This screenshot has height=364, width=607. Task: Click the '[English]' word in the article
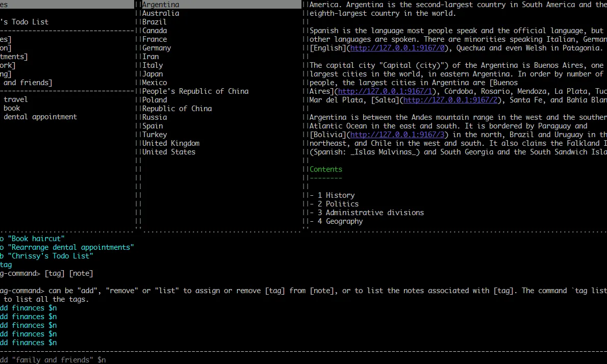tap(327, 48)
